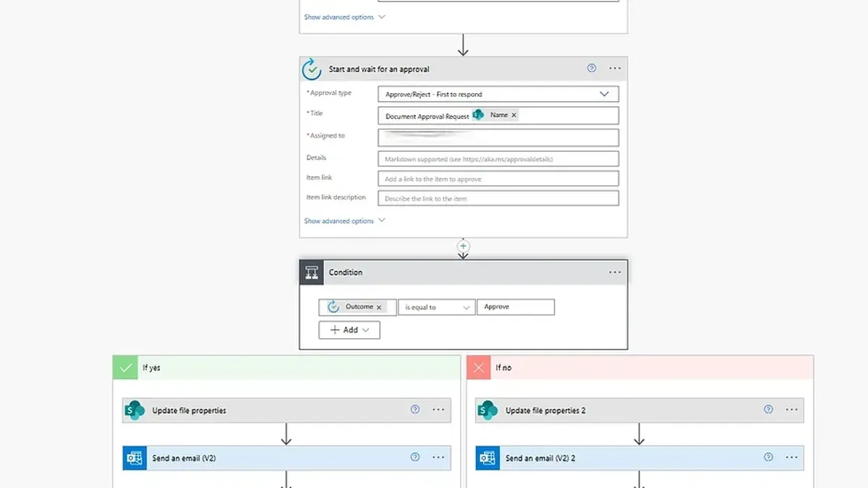
Task: Click the Outcome condition value box
Action: [357, 307]
